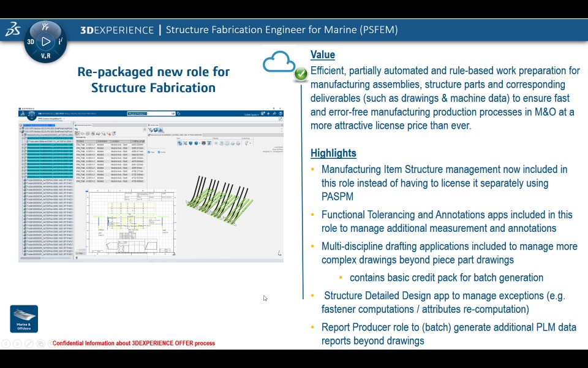The image size is (588, 368).
Task: Click the share arrow icon in the embedded app's top bar
Action: 274,114
